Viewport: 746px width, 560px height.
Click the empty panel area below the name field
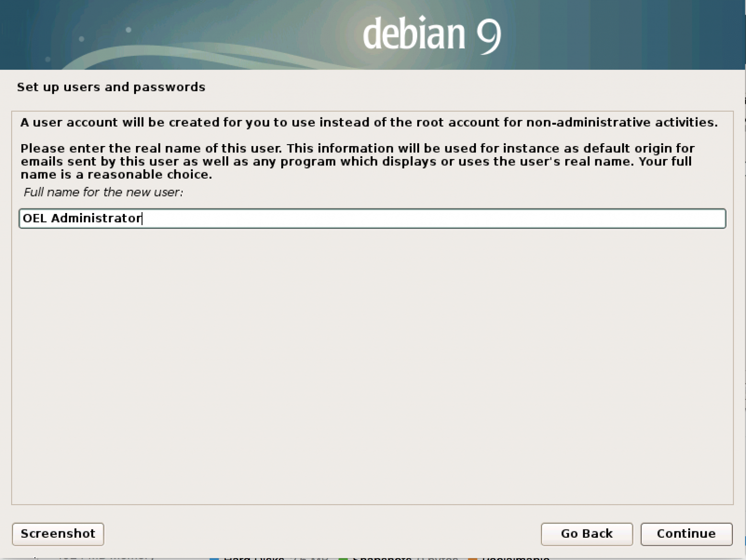[372, 364]
